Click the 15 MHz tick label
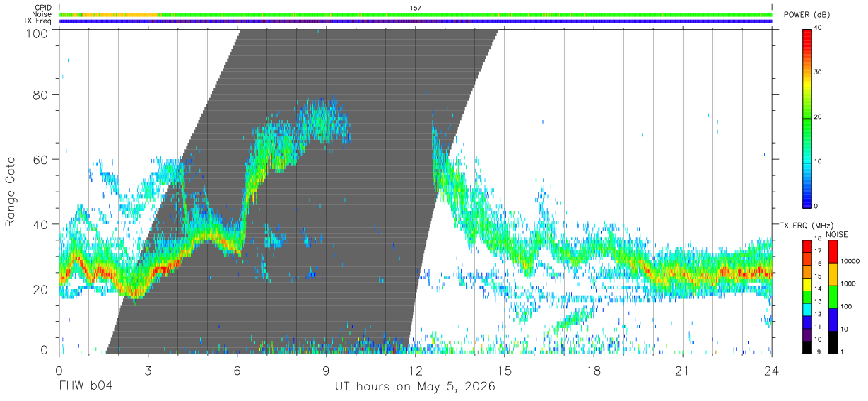868x401 pixels. pos(818,277)
